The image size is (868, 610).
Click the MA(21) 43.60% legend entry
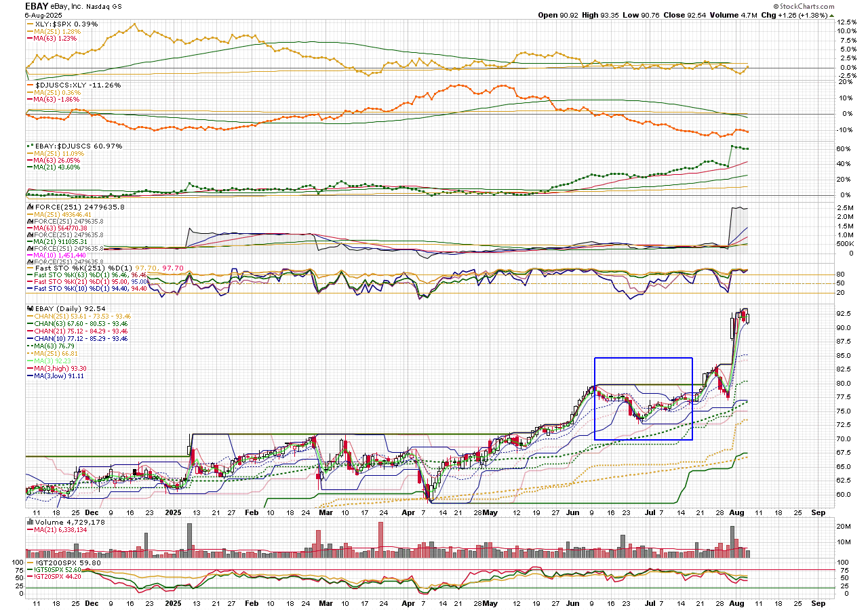(53, 167)
